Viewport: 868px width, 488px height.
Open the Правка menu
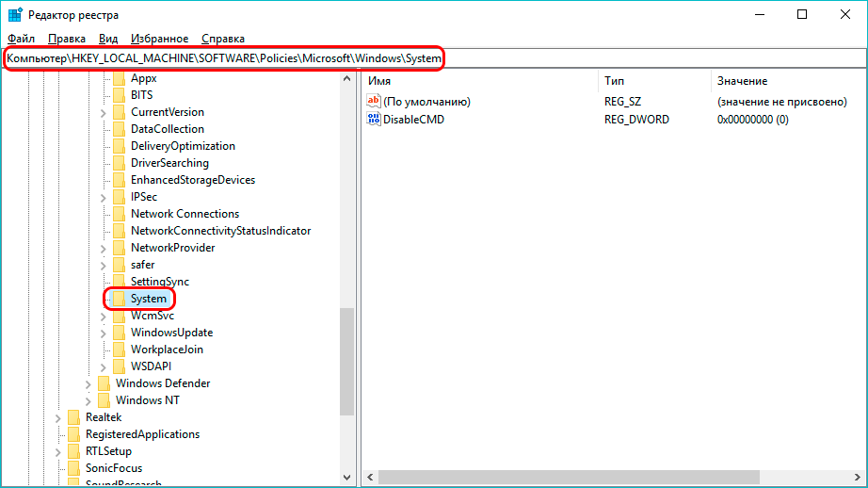click(67, 39)
